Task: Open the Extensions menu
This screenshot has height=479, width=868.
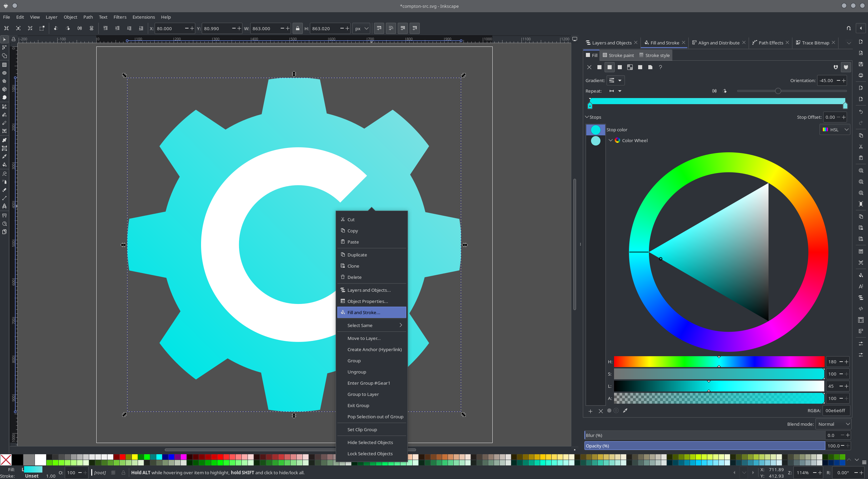Action: pyautogui.click(x=143, y=17)
